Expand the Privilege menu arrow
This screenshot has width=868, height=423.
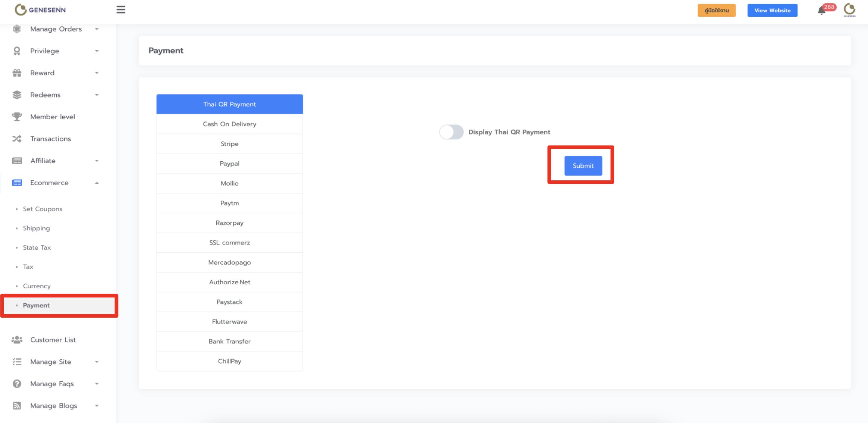click(x=97, y=51)
